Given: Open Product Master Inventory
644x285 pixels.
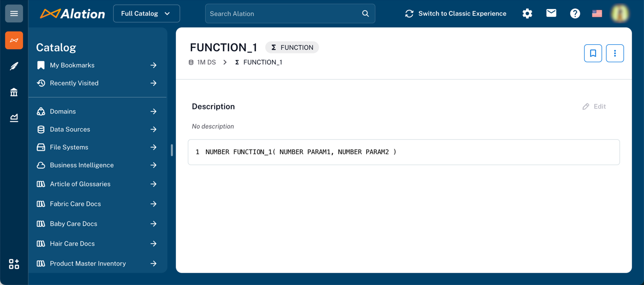Looking at the screenshot, I should click(x=88, y=264).
